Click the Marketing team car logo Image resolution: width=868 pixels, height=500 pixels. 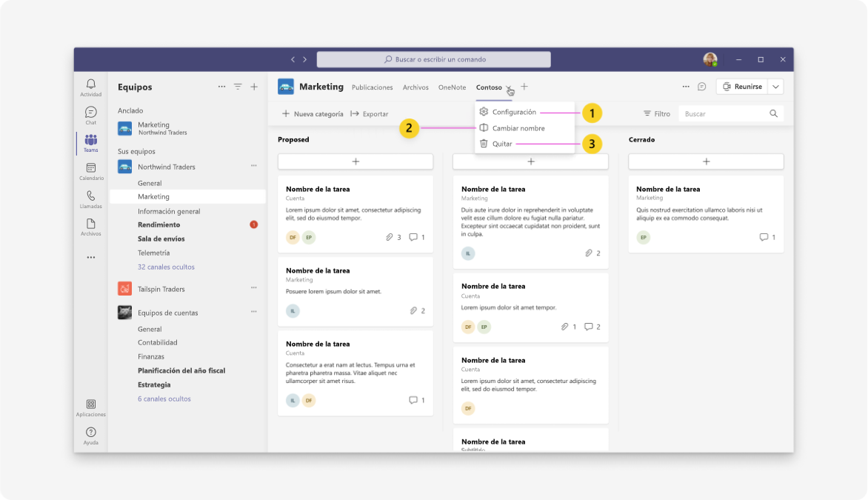click(286, 87)
